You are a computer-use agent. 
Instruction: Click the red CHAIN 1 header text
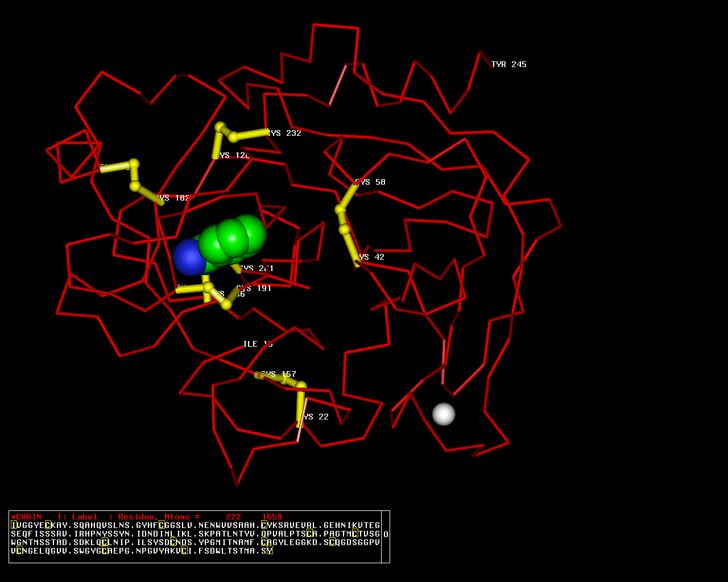26,517
